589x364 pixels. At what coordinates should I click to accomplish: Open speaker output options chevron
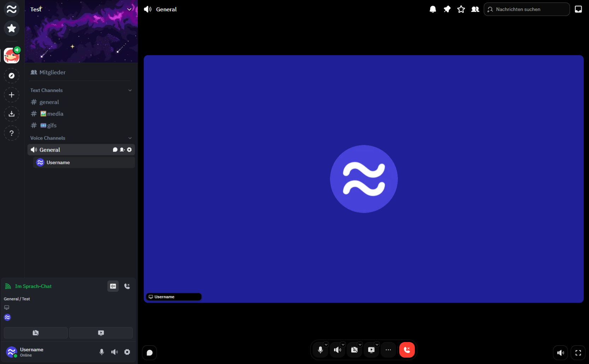343,345
